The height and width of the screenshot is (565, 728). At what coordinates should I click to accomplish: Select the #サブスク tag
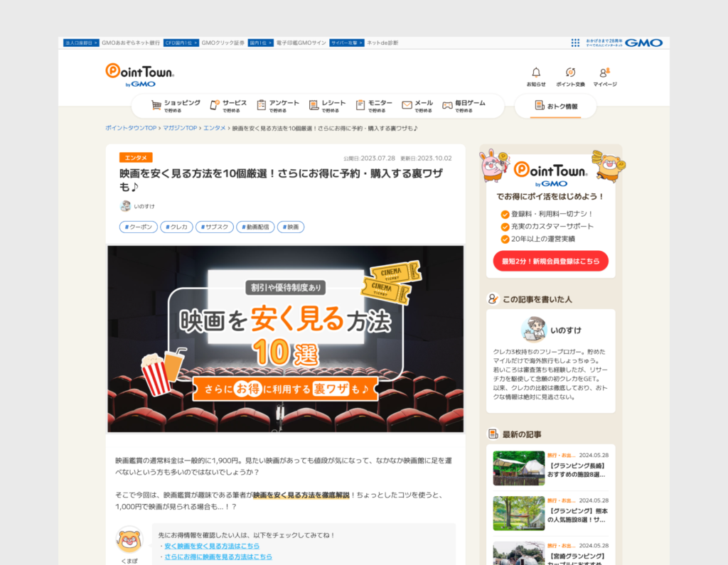click(x=215, y=227)
